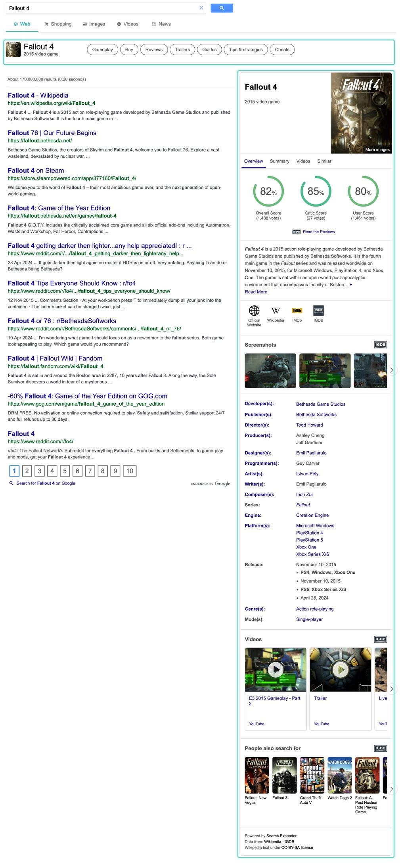Open the Grand Theft Auto V cover thumbnail

pos(312,775)
